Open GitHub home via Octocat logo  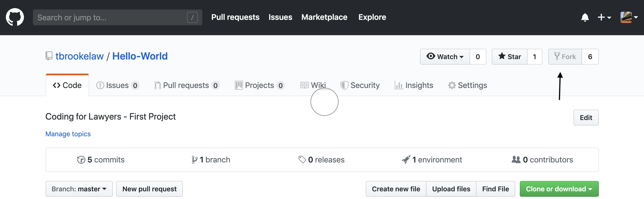pos(15,17)
